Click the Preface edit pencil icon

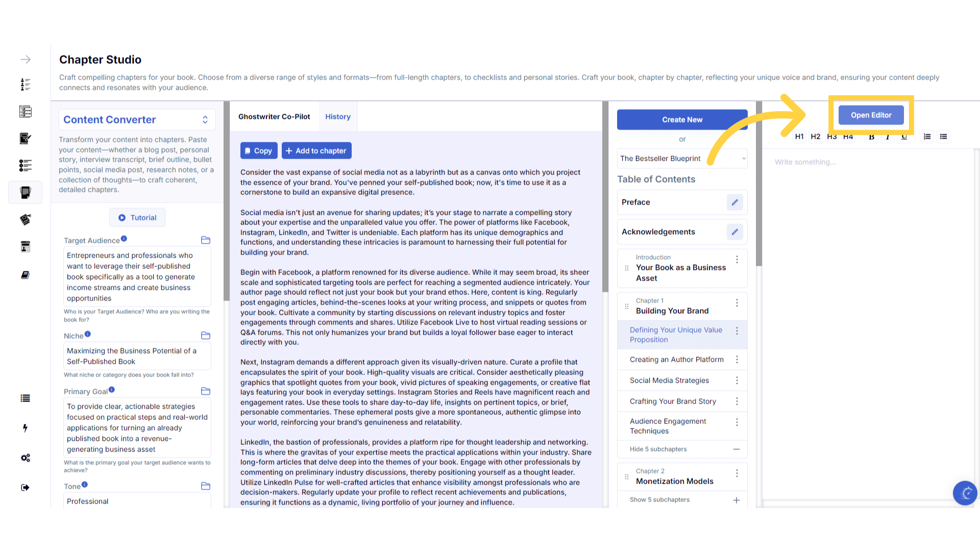point(734,202)
